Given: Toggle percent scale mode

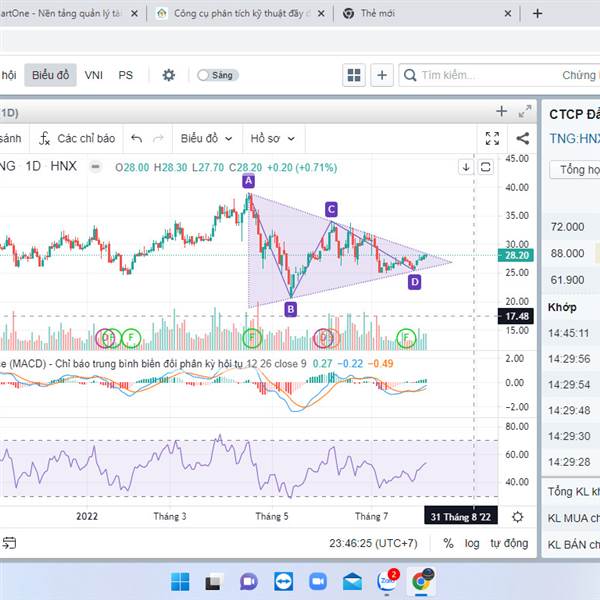Looking at the screenshot, I should 448,543.
